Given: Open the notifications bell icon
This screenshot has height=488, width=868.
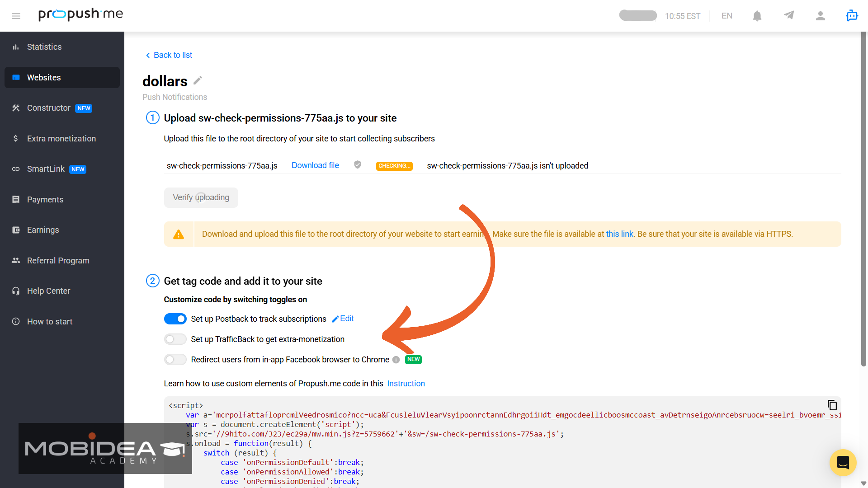Looking at the screenshot, I should (757, 16).
